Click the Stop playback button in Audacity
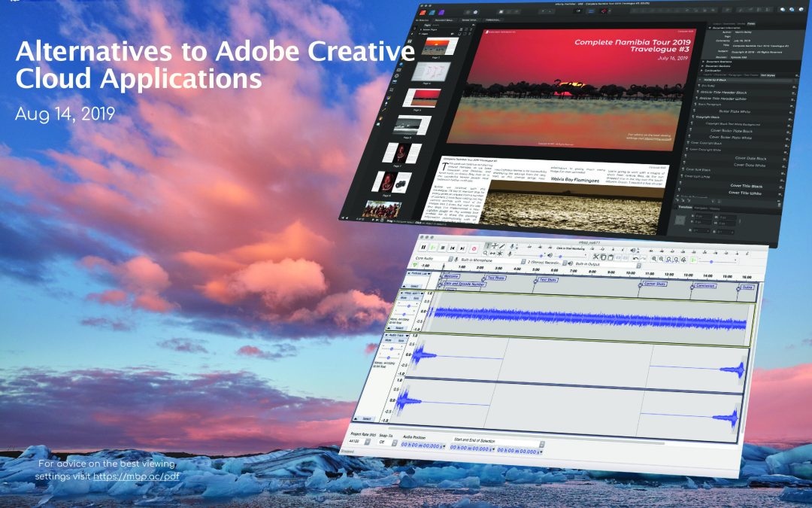 coord(443,248)
